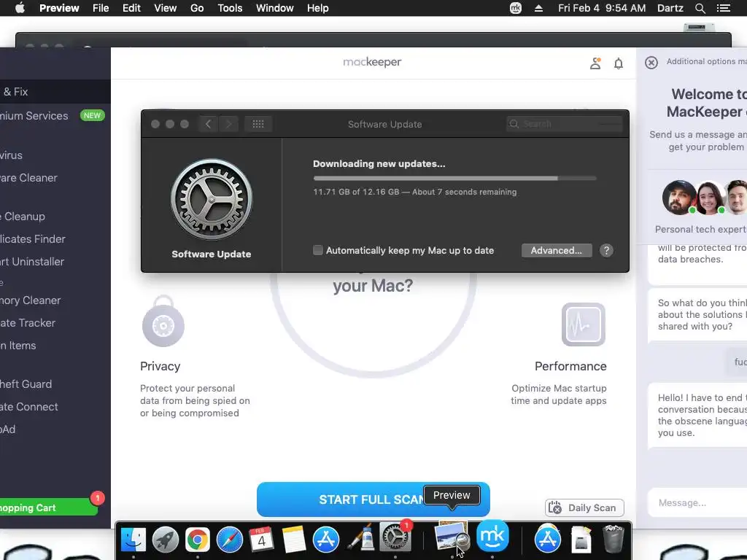The height and width of the screenshot is (560, 747).
Task: Open Calendar icon in the Dock
Action: (262, 540)
